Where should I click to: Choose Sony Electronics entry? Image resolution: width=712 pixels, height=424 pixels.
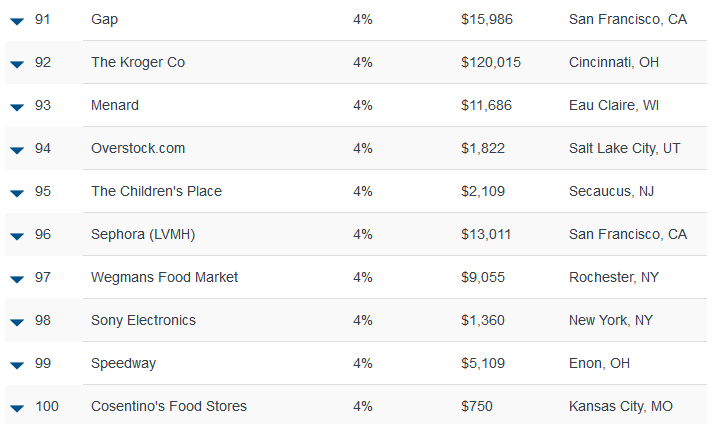click(143, 320)
